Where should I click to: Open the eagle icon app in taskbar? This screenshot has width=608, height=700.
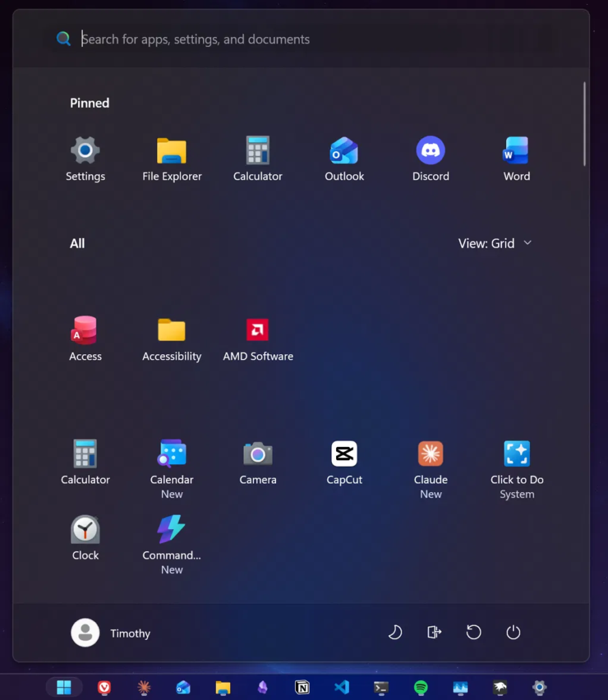499,688
